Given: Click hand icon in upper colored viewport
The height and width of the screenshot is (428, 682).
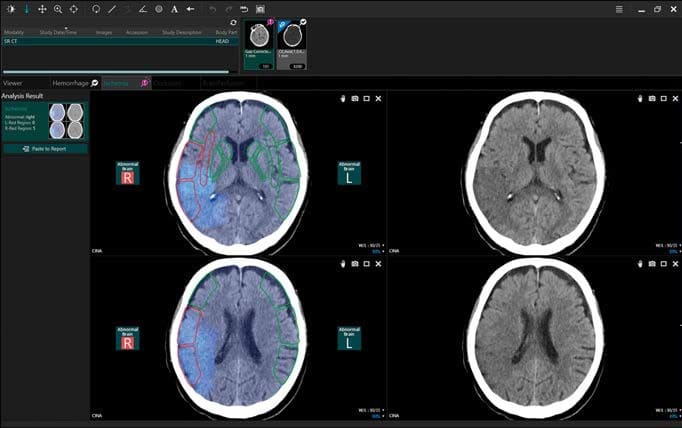Looking at the screenshot, I should pyautogui.click(x=343, y=99).
